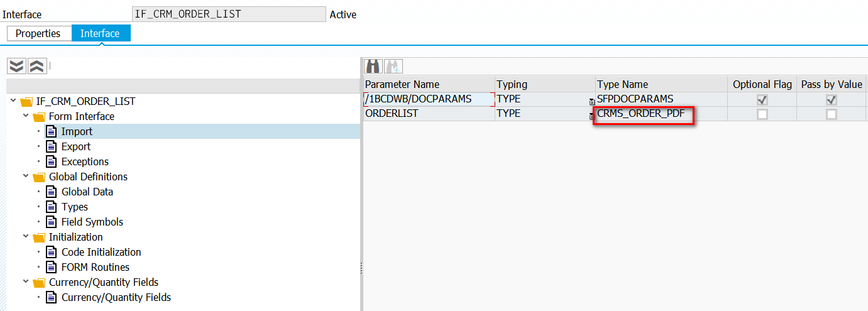Click the IF_CRM_ORDER_LIST folder icon
Viewport: 868px width, 311px height.
(26, 101)
